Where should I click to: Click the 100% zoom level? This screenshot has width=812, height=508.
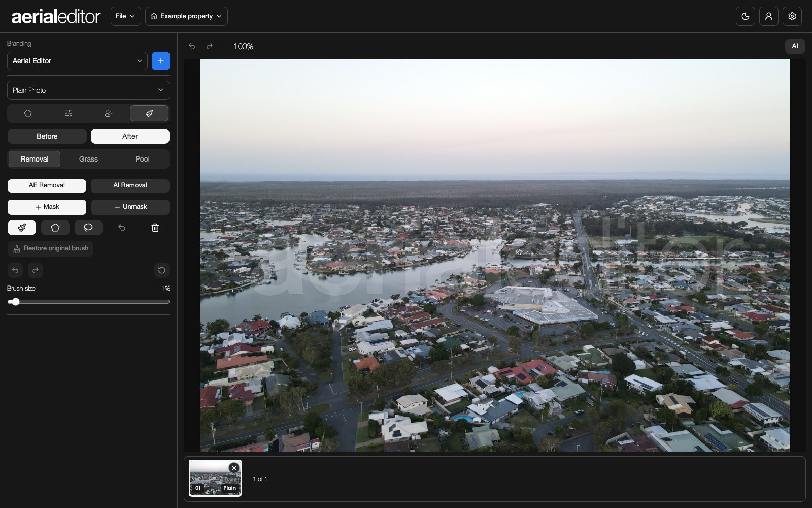(243, 46)
